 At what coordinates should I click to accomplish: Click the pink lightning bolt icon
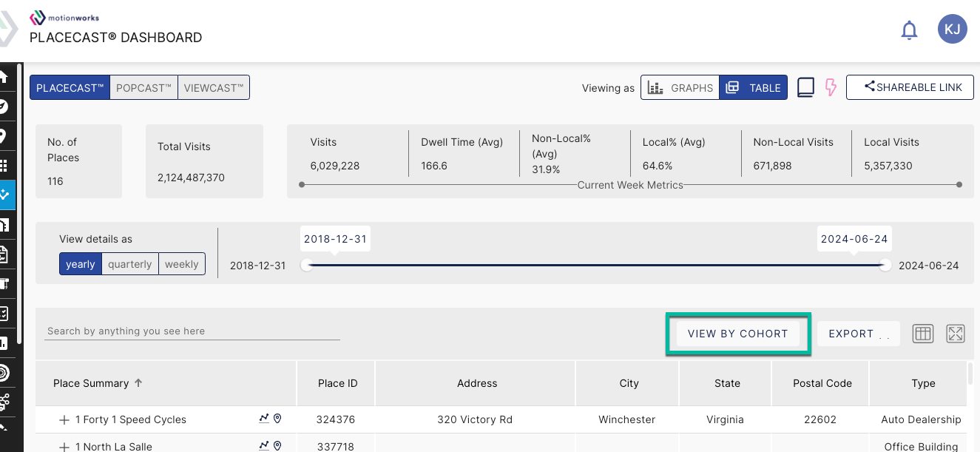tap(831, 87)
